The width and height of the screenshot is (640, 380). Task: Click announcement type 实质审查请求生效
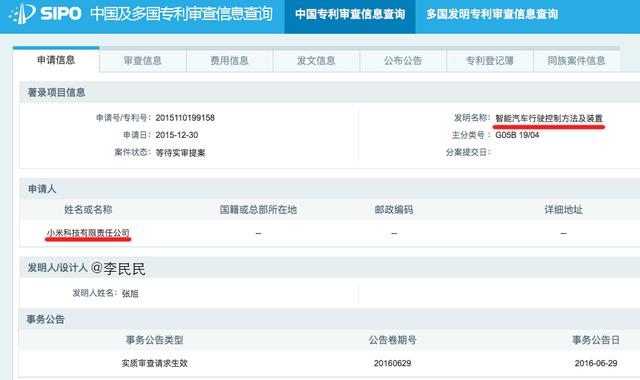coord(154,363)
